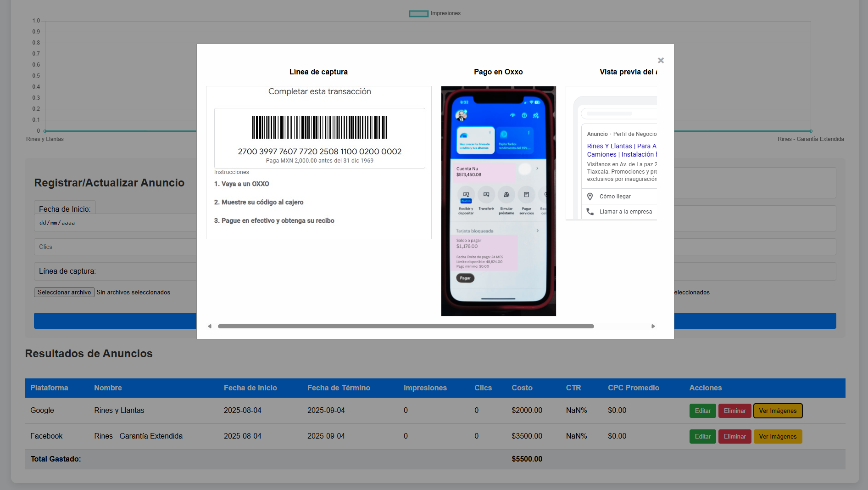Click Seleccionar archivo for Línea de captura
This screenshot has width=868, height=490.
[x=64, y=293]
